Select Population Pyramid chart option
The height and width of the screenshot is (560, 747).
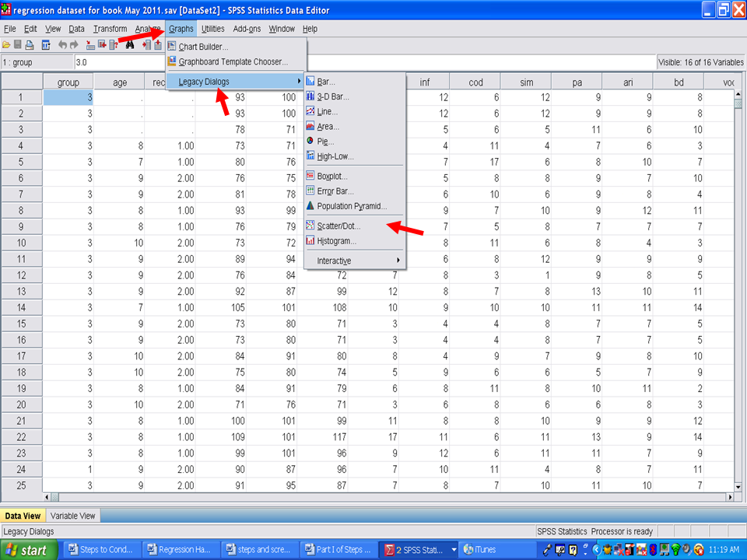[352, 206]
